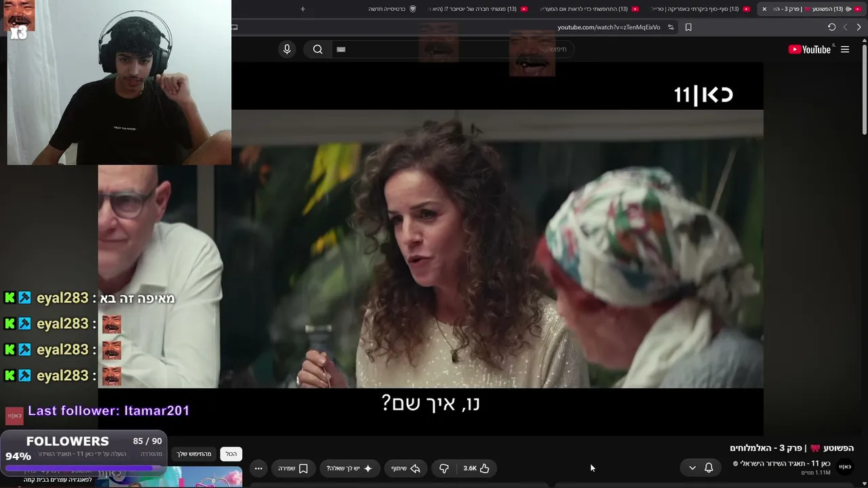Screen dimensions: 868x488
Task: Click the streamer webcam overlay
Action: tap(119, 83)
